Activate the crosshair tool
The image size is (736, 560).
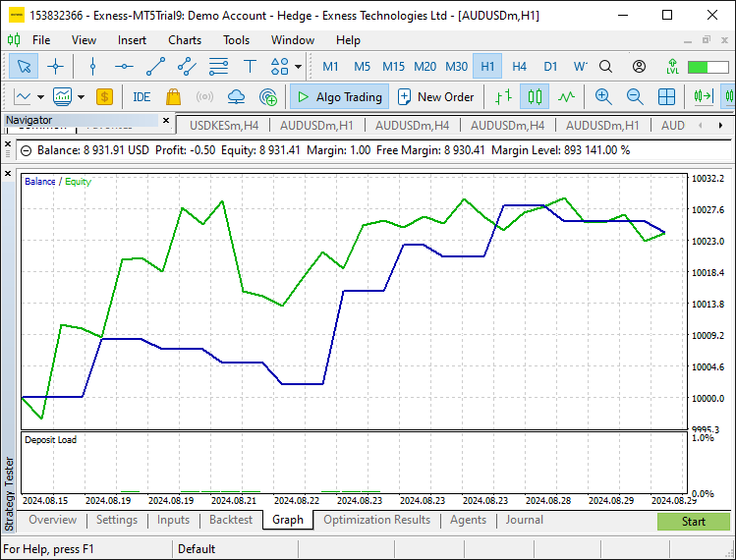(x=55, y=66)
